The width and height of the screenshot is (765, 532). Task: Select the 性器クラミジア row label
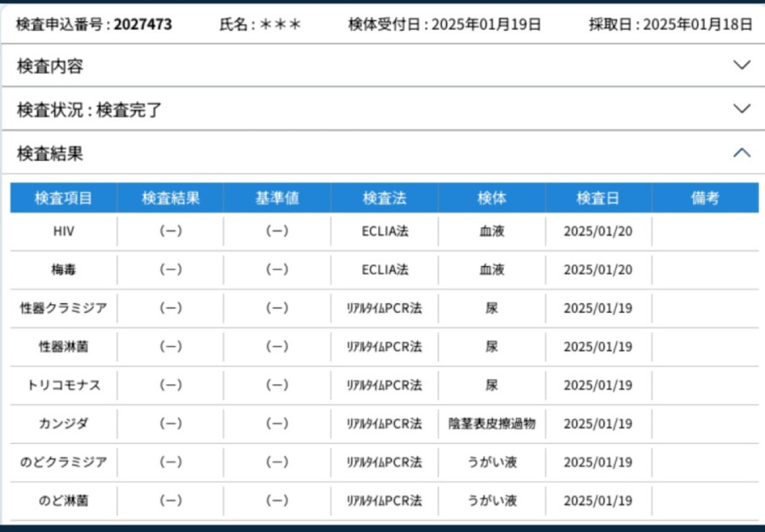click(63, 308)
